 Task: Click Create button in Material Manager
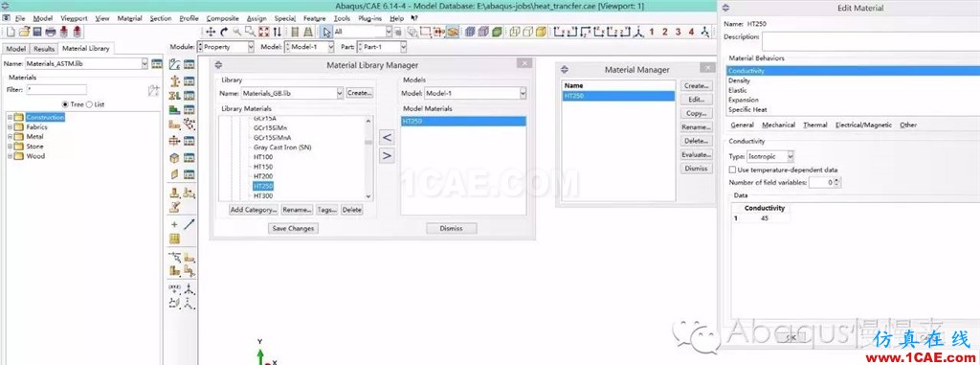pyautogui.click(x=696, y=86)
